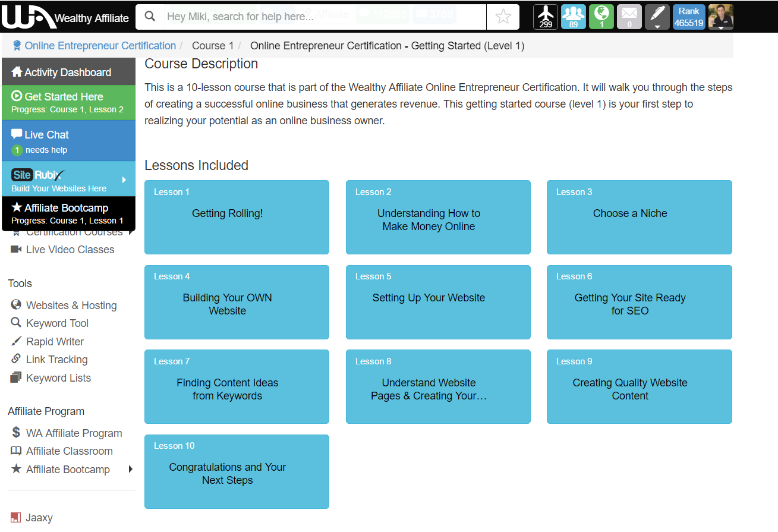This screenshot has width=778, height=532.
Task: Click the Keyword Lists link
Action: pyautogui.click(x=58, y=377)
